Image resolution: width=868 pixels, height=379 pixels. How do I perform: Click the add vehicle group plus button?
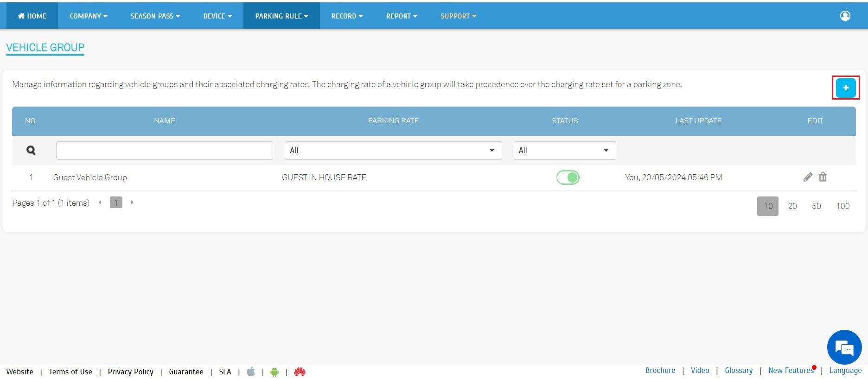tap(845, 88)
